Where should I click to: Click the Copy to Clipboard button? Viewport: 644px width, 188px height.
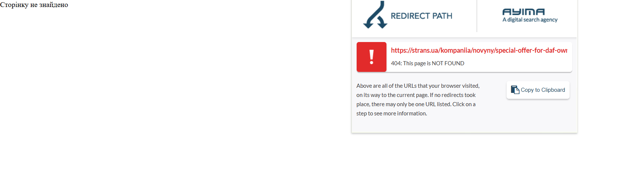click(x=538, y=90)
